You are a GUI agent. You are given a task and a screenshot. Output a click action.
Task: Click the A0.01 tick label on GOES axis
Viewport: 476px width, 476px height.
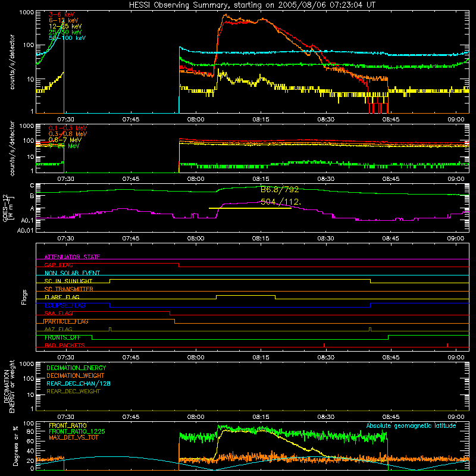pyautogui.click(x=26, y=230)
